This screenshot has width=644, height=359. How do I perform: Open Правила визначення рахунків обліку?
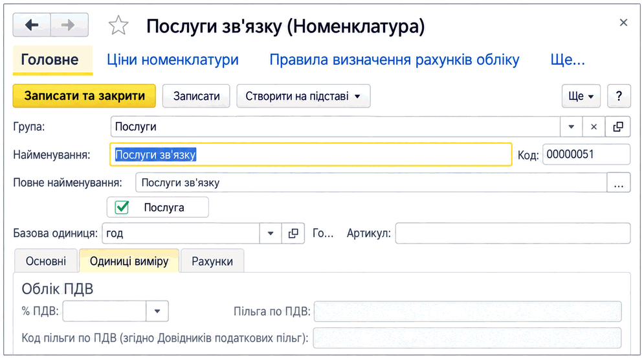pos(394,60)
